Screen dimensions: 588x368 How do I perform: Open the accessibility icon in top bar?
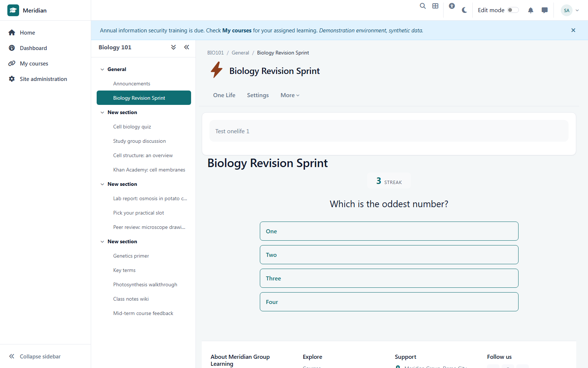click(452, 6)
